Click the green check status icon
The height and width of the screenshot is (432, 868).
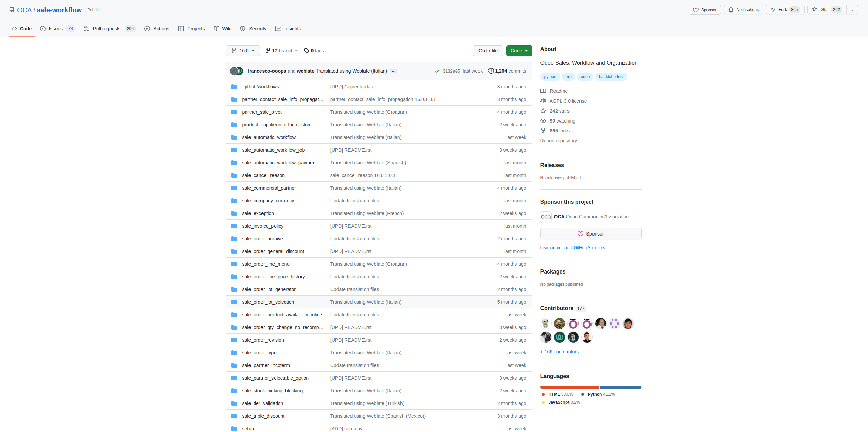[437, 71]
